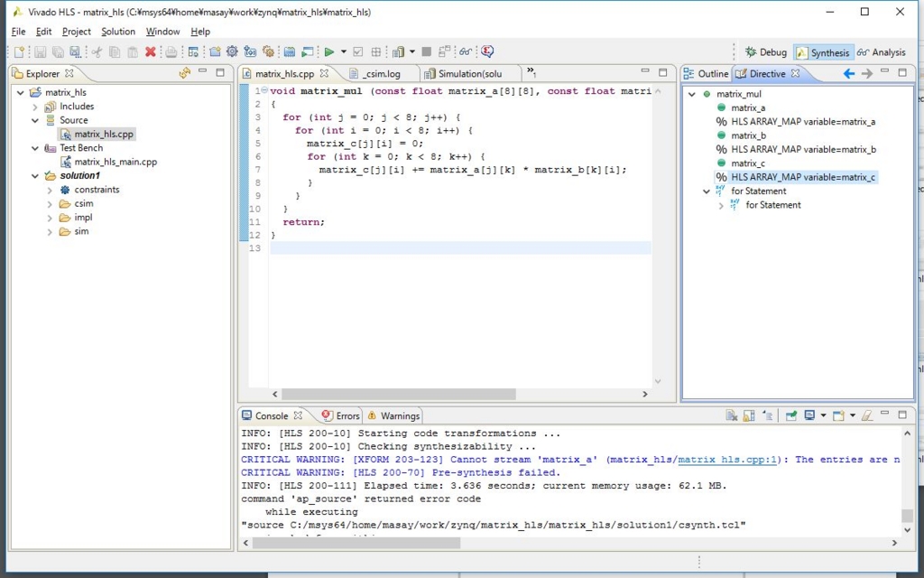This screenshot has width=924, height=578.
Task: Run C Synthesis with green play icon
Action: [329, 51]
